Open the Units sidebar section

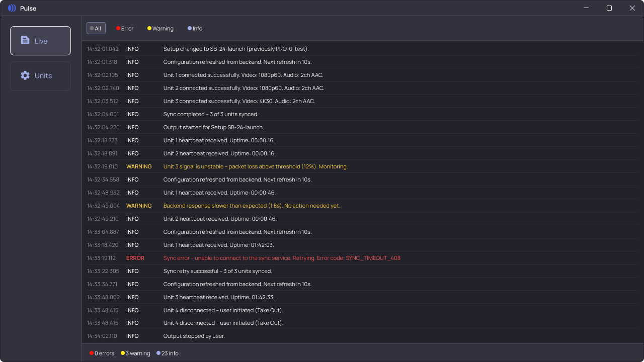(40, 76)
